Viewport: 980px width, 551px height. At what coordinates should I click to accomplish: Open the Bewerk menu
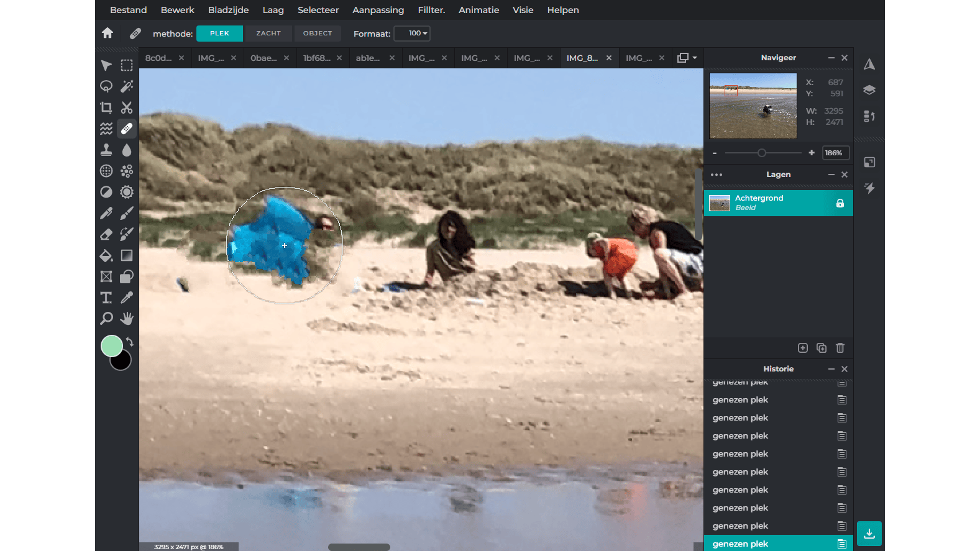tap(178, 10)
